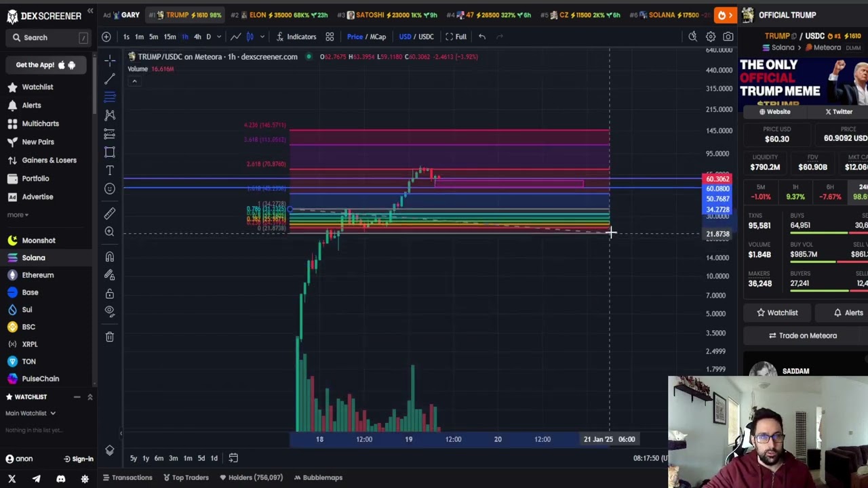
Task: Select the candlestick chart style
Action: [250, 37]
